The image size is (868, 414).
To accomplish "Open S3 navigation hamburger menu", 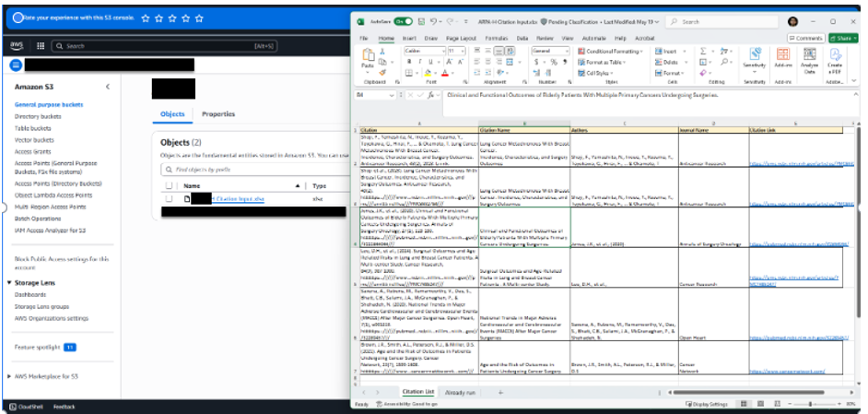I will point(16,65).
